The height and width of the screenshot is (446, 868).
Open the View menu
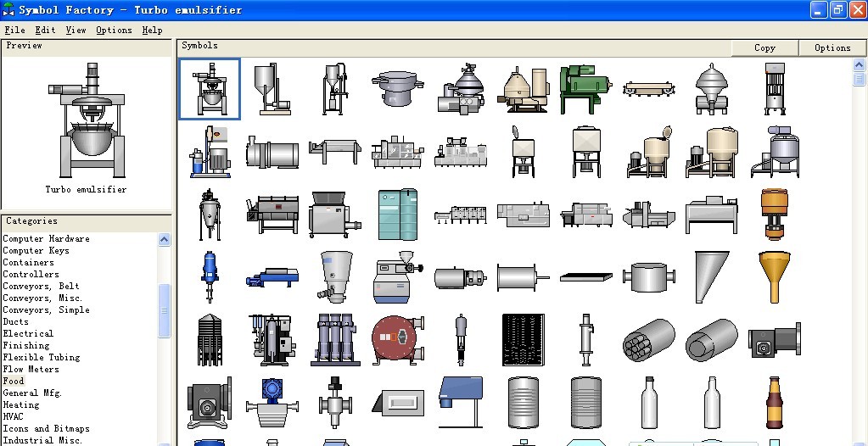[x=76, y=30]
